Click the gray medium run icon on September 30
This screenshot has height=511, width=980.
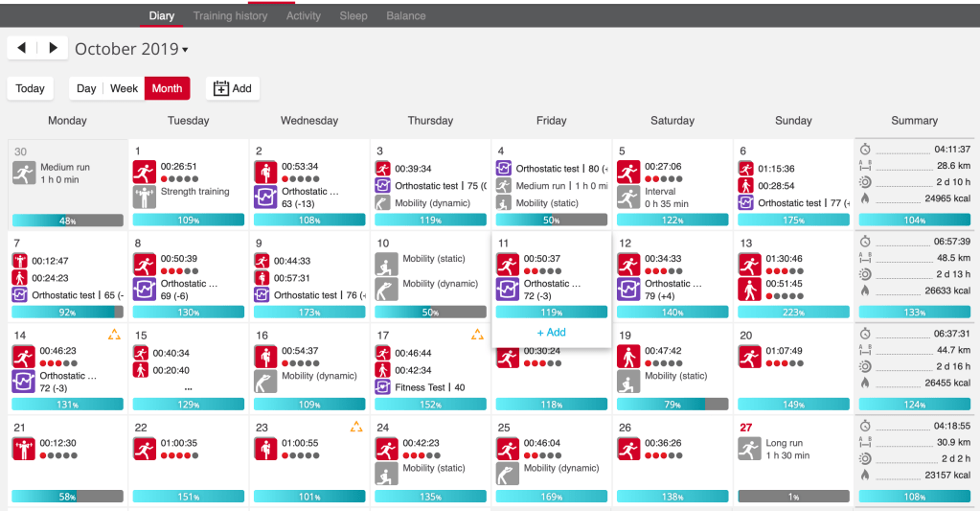coord(24,173)
